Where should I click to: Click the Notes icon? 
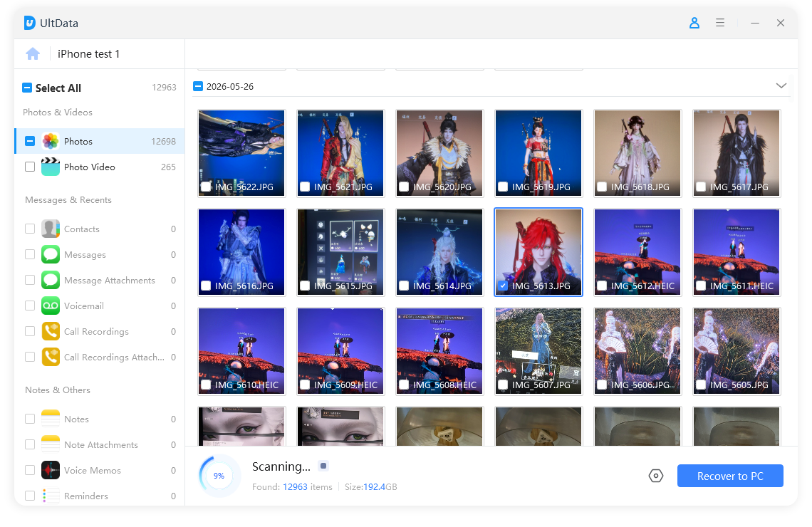(x=51, y=419)
